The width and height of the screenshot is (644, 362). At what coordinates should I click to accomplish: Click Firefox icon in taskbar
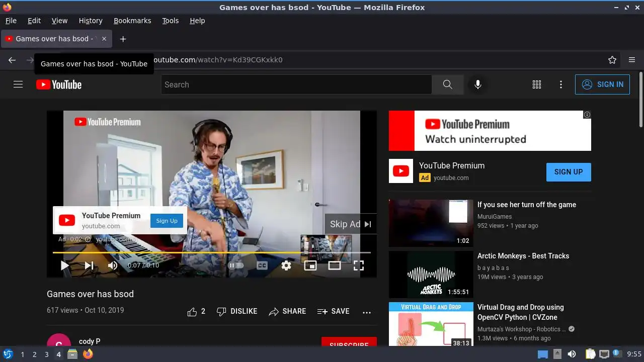click(88, 354)
